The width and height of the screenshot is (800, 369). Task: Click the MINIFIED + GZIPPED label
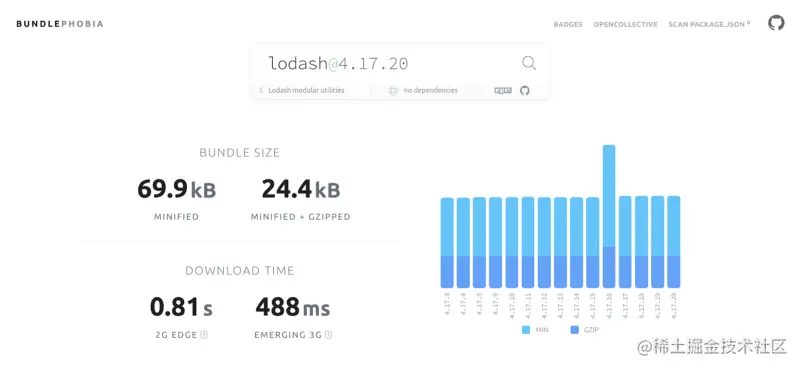click(301, 217)
